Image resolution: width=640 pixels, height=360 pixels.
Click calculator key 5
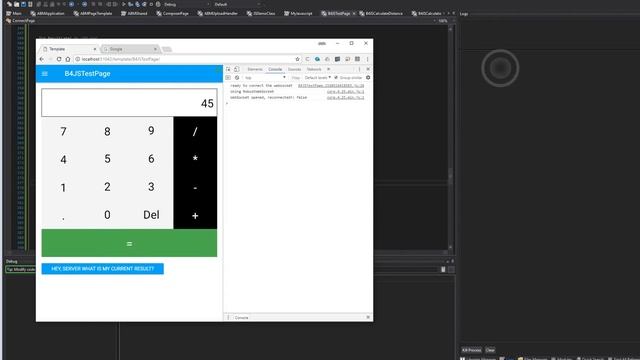[107, 159]
